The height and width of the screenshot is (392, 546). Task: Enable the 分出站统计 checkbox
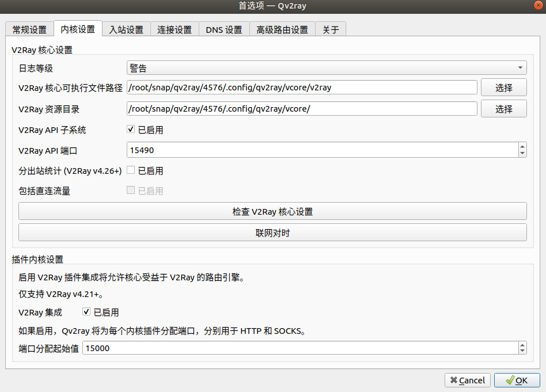[x=131, y=170]
